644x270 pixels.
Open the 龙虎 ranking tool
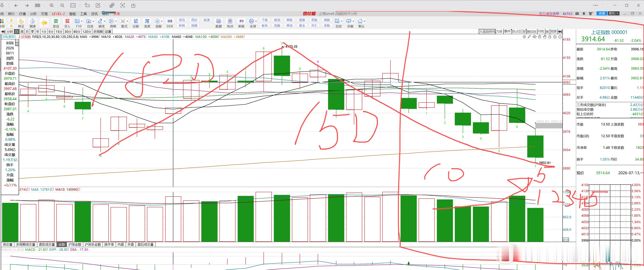(147, 23)
